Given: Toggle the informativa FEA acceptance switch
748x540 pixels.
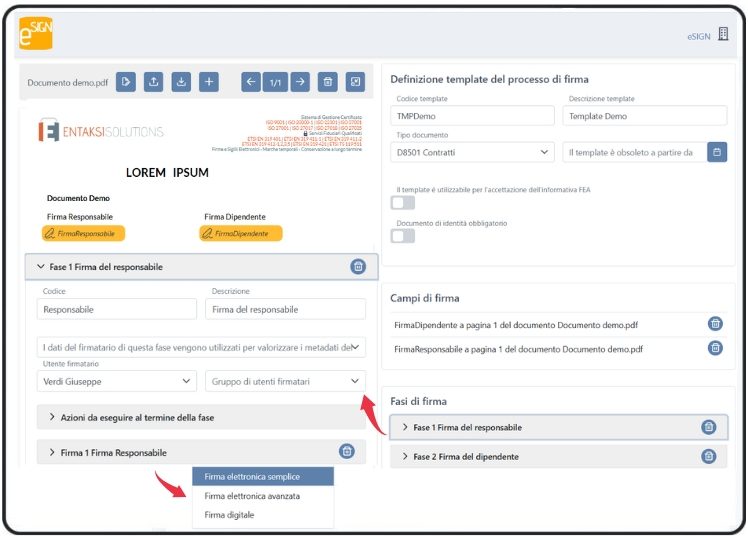Looking at the screenshot, I should pos(403,203).
